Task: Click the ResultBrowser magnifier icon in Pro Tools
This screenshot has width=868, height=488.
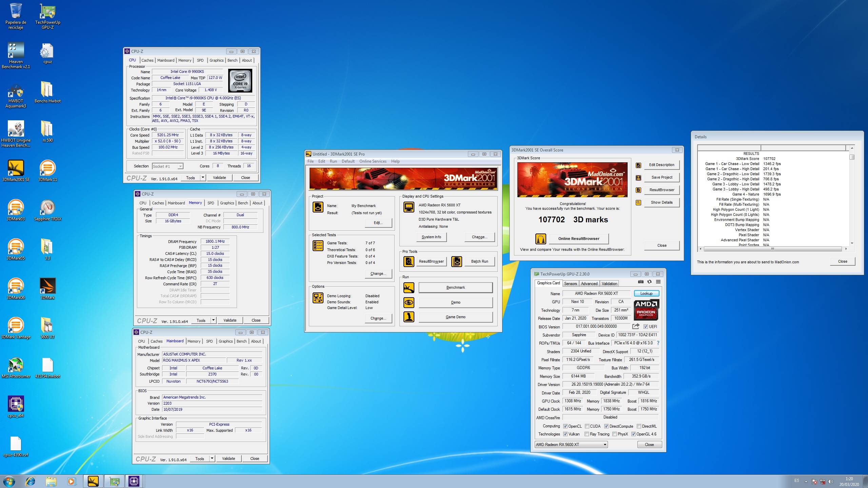Action: coord(409,261)
